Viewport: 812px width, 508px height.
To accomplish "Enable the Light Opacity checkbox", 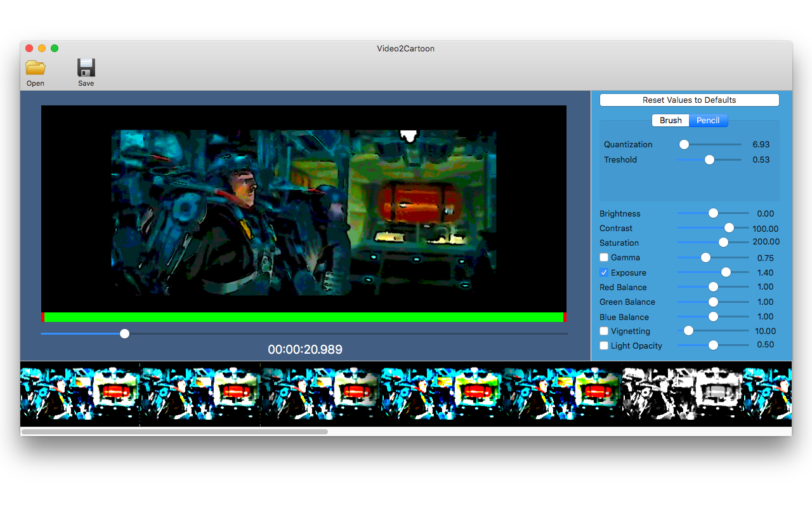I will pyautogui.click(x=604, y=345).
